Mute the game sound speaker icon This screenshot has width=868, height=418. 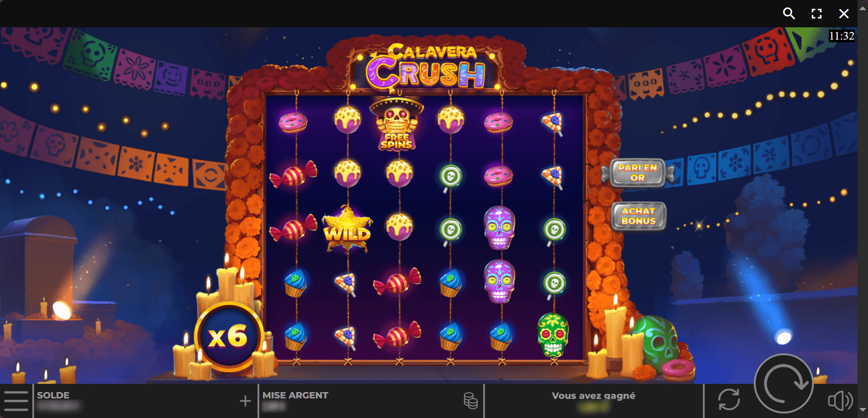tap(840, 401)
